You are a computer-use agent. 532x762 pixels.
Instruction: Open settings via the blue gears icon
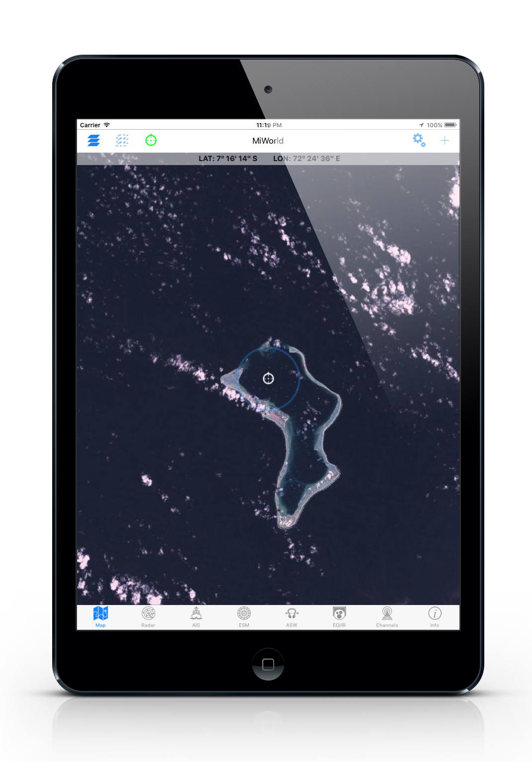coord(419,140)
